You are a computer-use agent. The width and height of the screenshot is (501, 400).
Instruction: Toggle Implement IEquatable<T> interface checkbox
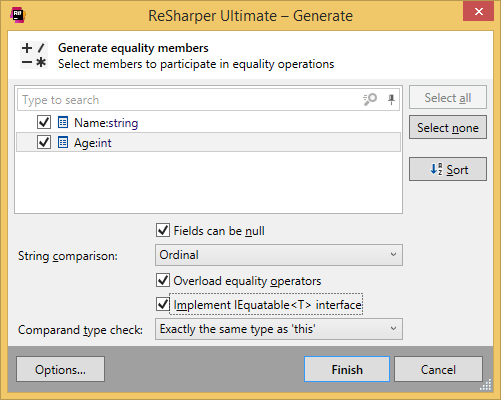point(163,304)
